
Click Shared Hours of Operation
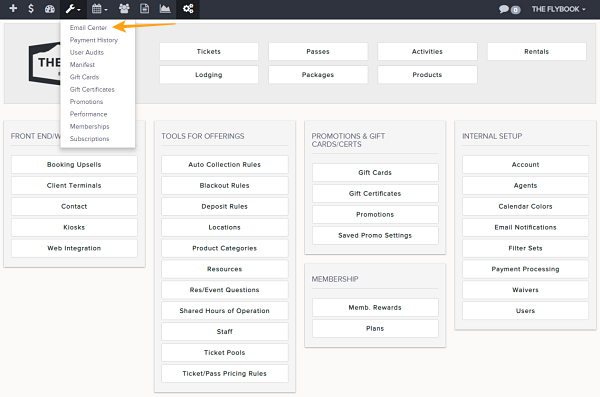click(225, 311)
